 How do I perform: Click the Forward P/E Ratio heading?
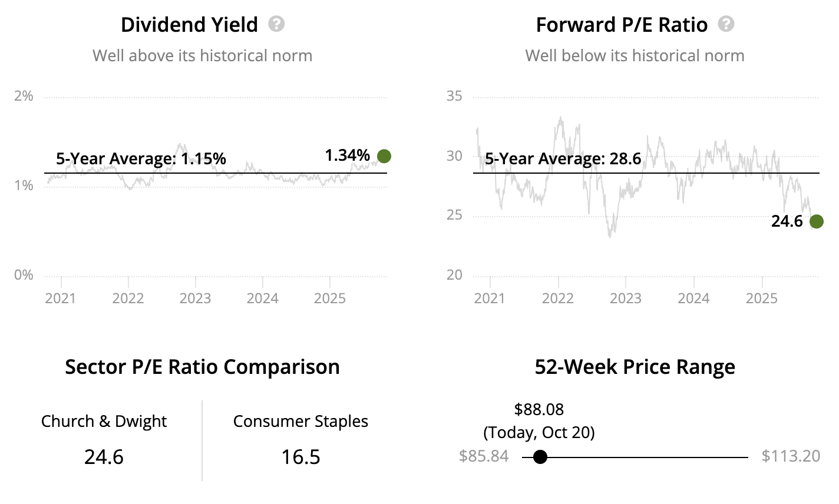pos(622,25)
